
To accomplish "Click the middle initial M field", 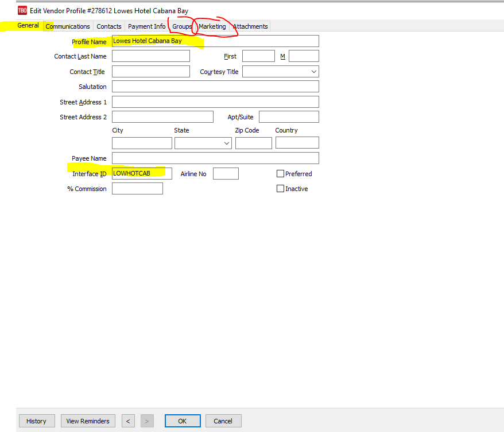I will 304,56.
